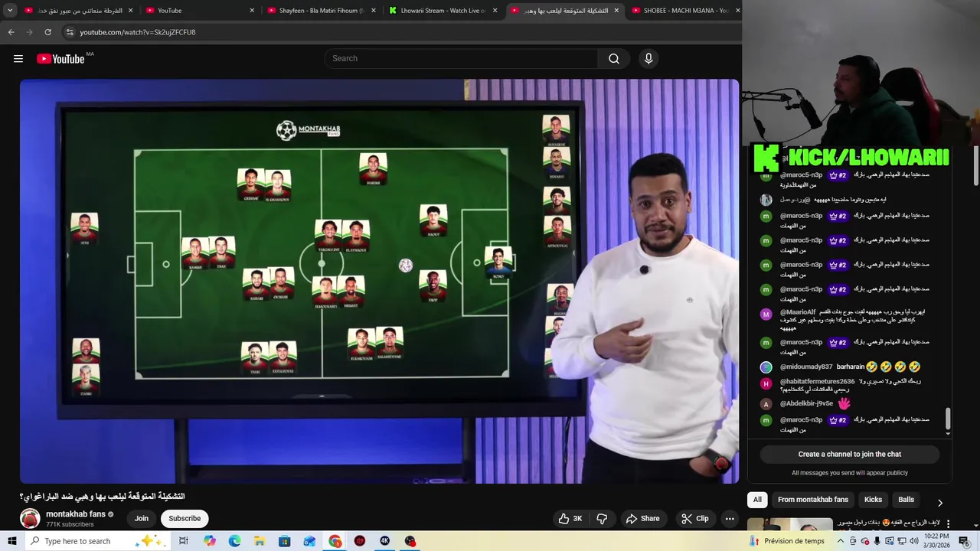Like the video with the thumbs-up icon
This screenshot has height=551, width=980.
[x=571, y=519]
